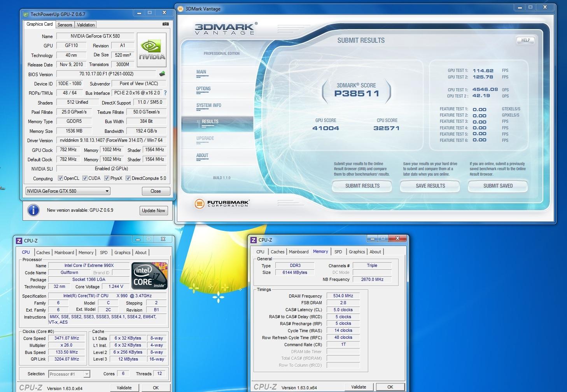Toggle the CUDA checkbox
567x392 pixels.
click(85, 178)
